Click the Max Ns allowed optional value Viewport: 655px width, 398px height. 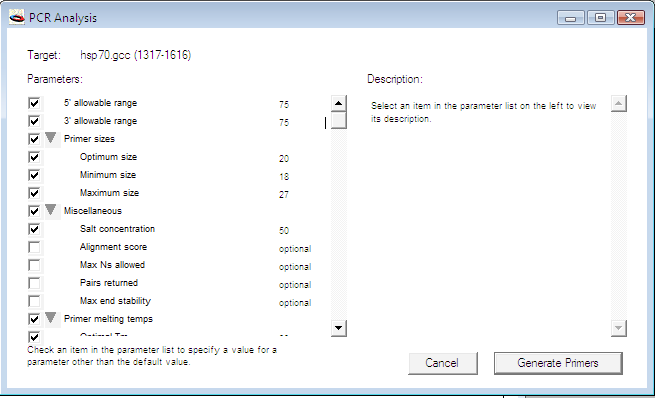tap(295, 267)
